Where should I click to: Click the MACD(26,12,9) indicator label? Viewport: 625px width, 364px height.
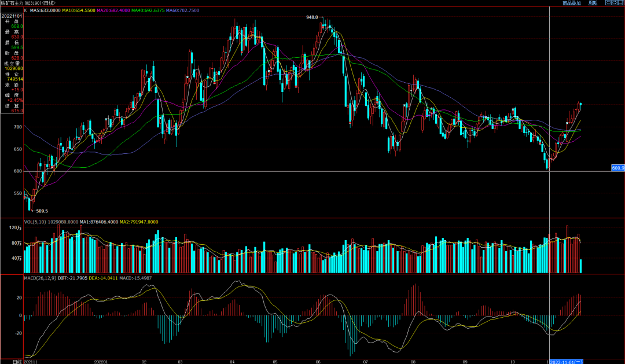coord(41,278)
